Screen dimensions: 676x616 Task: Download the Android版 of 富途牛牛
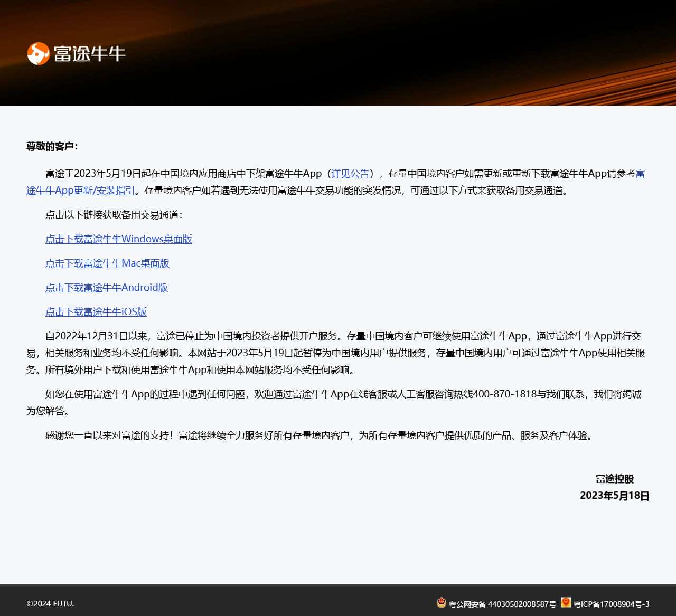point(106,288)
